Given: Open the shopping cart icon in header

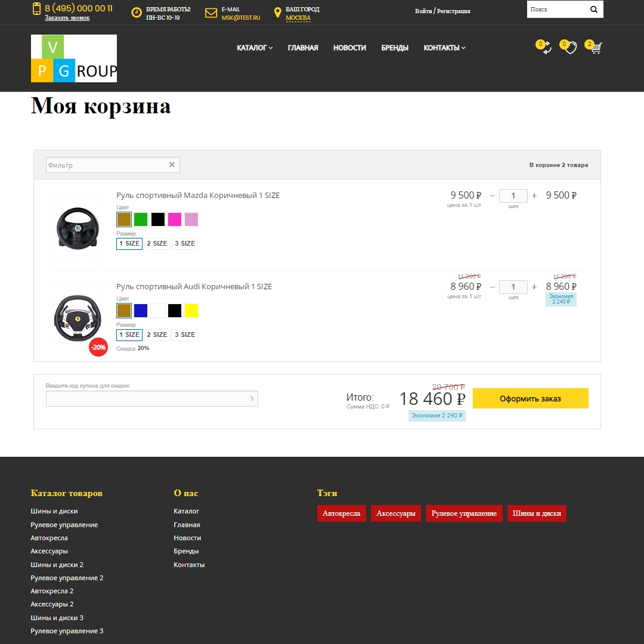Looking at the screenshot, I should (595, 48).
